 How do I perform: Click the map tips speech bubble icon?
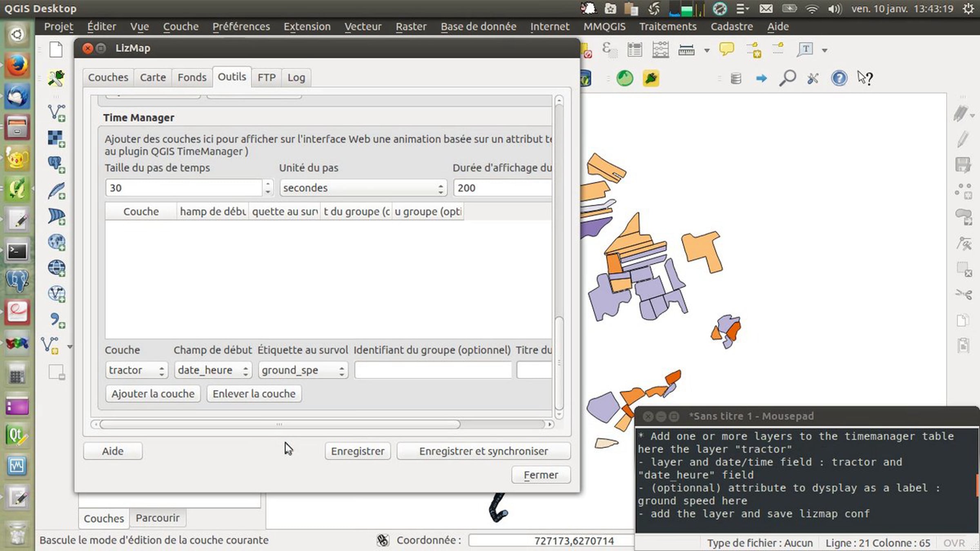[726, 50]
